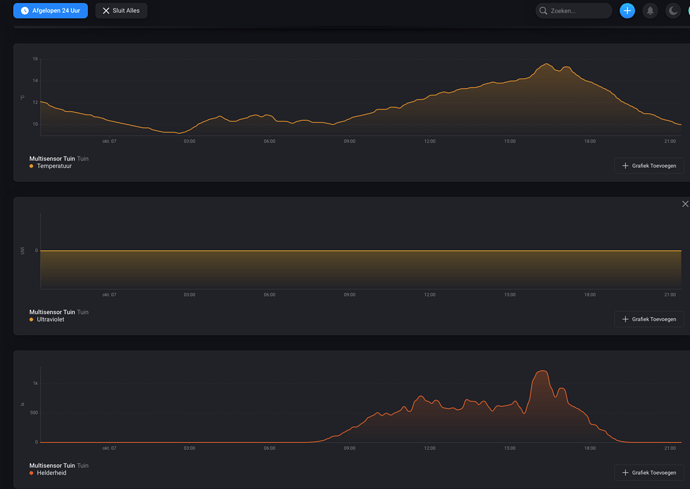The height and width of the screenshot is (489, 690).
Task: Click magnifier icon in search box
Action: coord(543,11)
